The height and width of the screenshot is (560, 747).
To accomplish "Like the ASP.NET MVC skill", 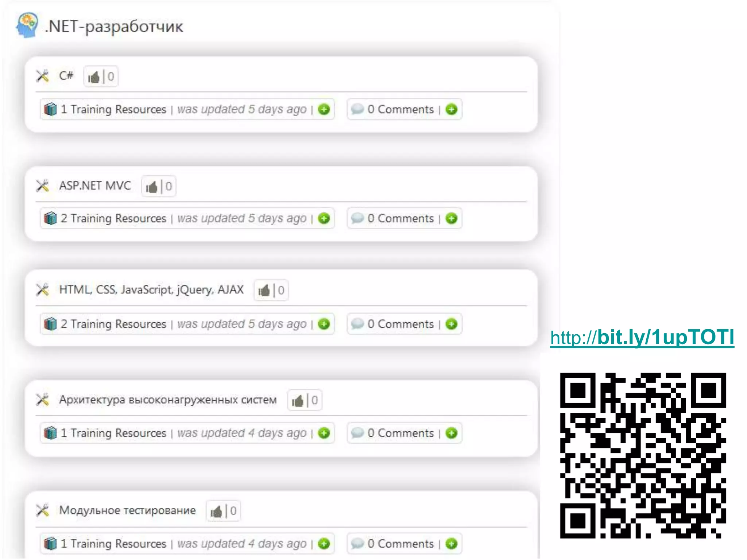I will pos(152,187).
